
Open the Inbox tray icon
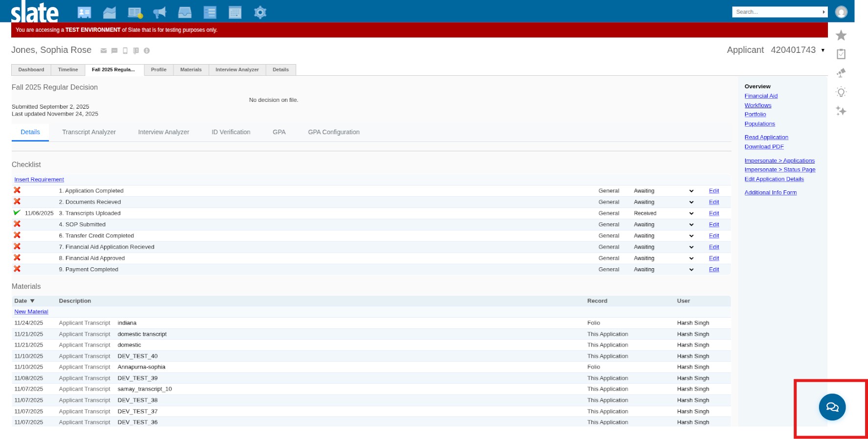184,13
